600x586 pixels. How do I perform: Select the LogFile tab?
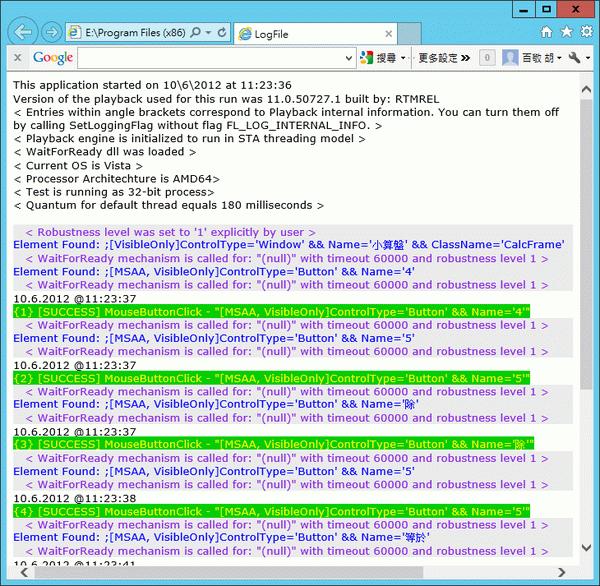(316, 34)
